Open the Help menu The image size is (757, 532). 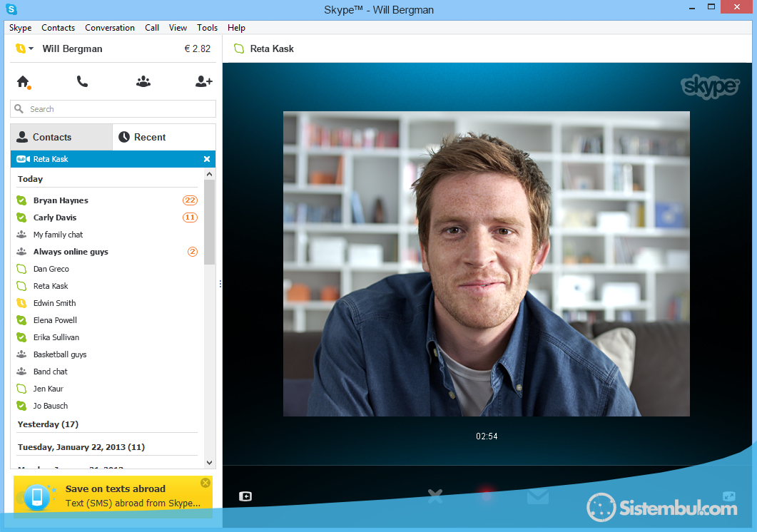236,28
